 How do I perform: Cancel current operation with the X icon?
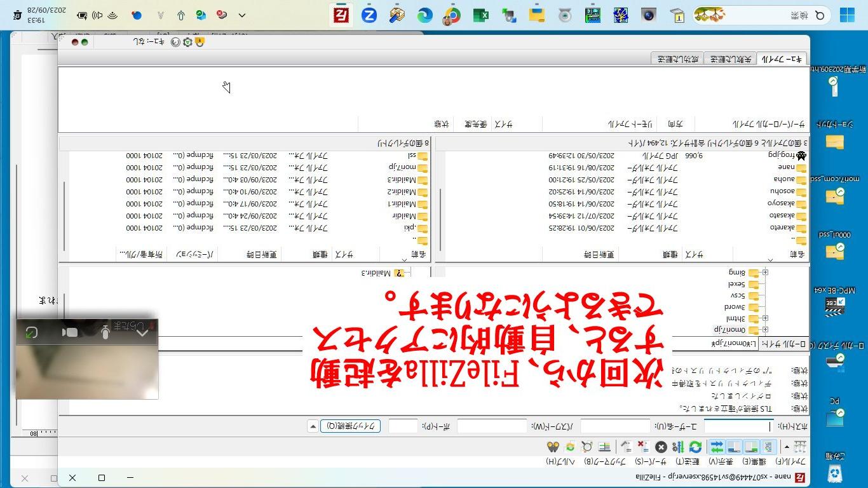tap(661, 447)
